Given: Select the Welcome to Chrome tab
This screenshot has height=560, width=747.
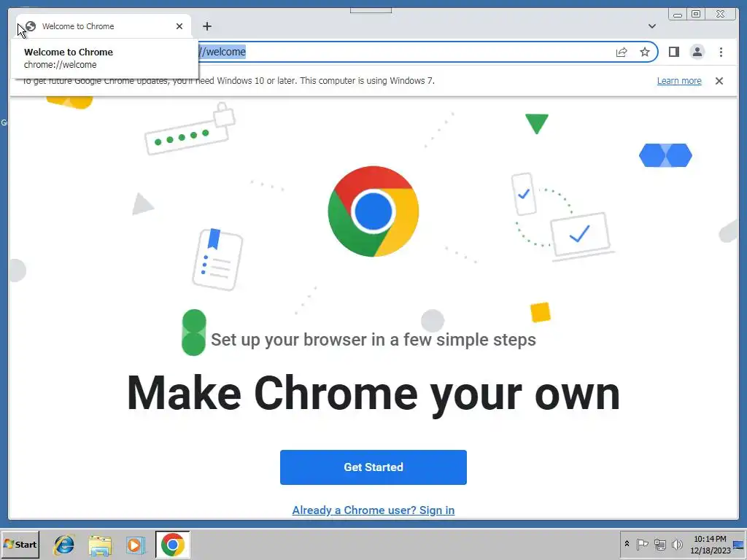Looking at the screenshot, I should coord(104,26).
